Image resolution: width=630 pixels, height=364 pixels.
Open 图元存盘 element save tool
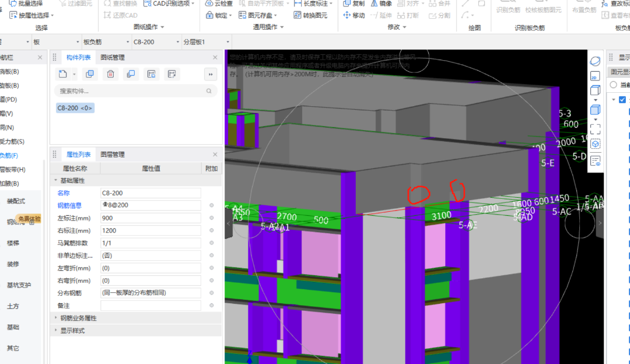click(x=258, y=15)
